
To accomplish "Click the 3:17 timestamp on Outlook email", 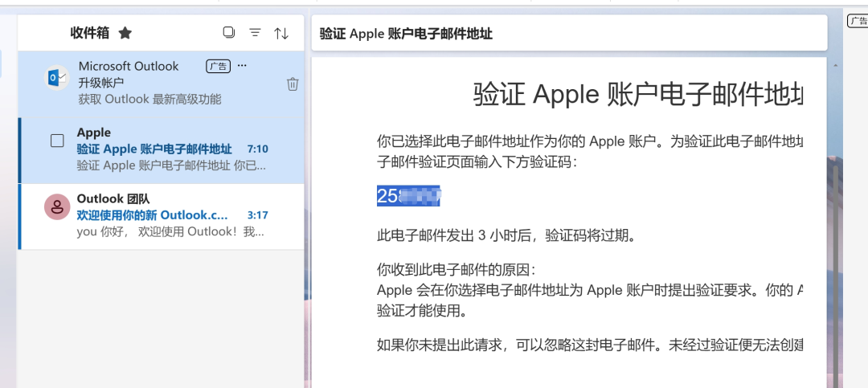I will click(257, 214).
